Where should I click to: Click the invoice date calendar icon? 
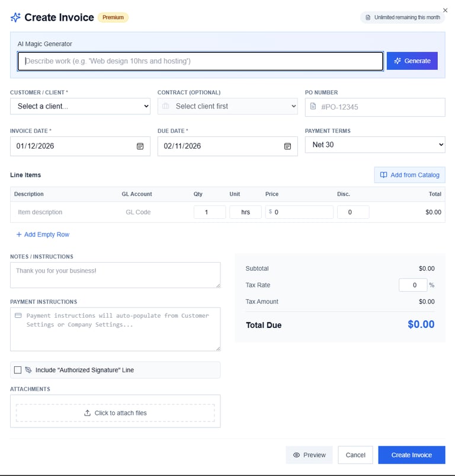140,146
